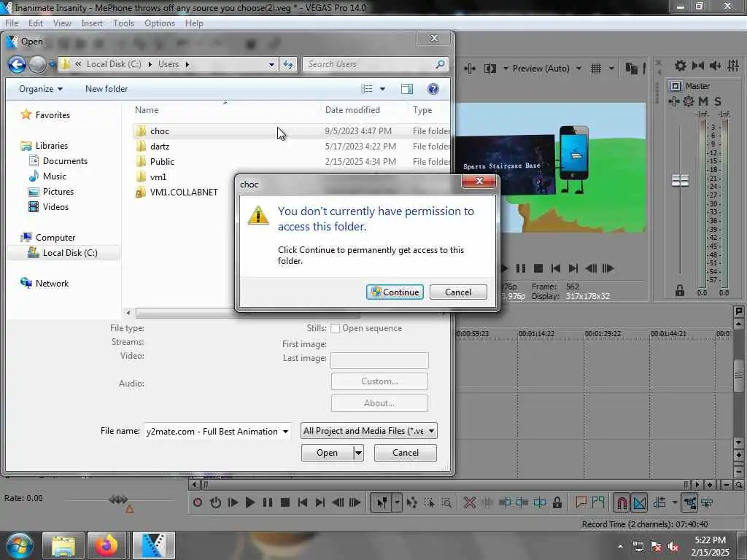Expand the file type filter dropdown
Viewport: 747px width, 560px height.
click(x=431, y=431)
